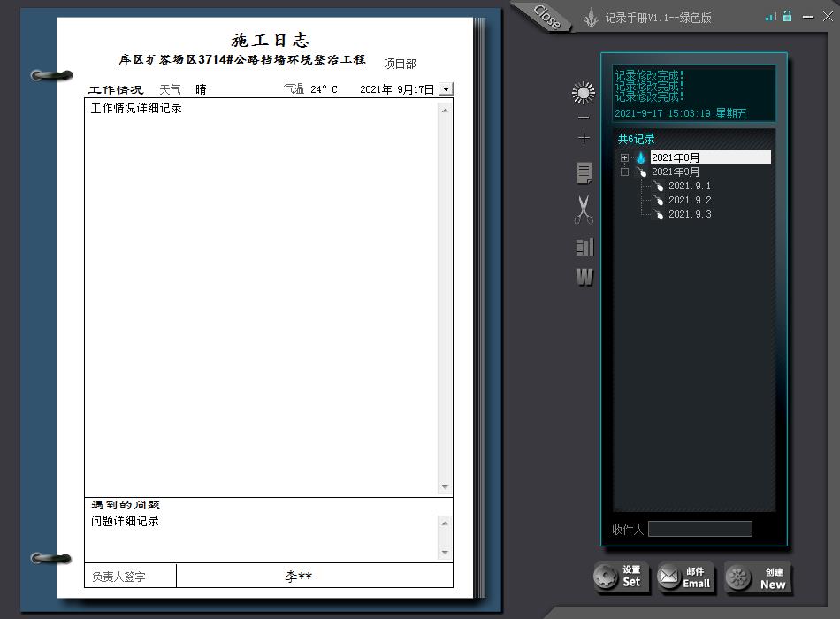The image size is (840, 619).
Task: Click the 记录手册V1.1--绿色版 title text
Action: pyautogui.click(x=658, y=18)
